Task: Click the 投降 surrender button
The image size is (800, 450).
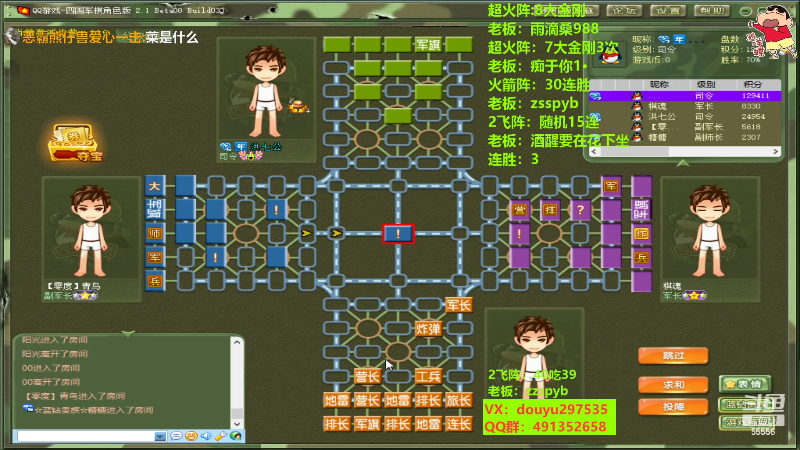Action: tap(673, 407)
